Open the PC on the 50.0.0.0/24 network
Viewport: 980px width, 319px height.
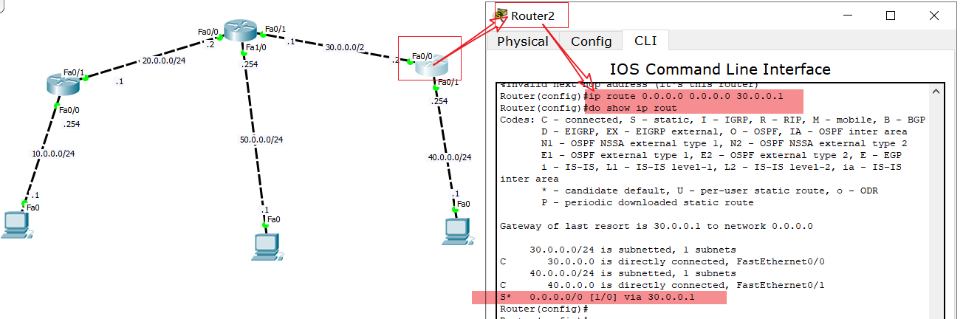pos(267,247)
